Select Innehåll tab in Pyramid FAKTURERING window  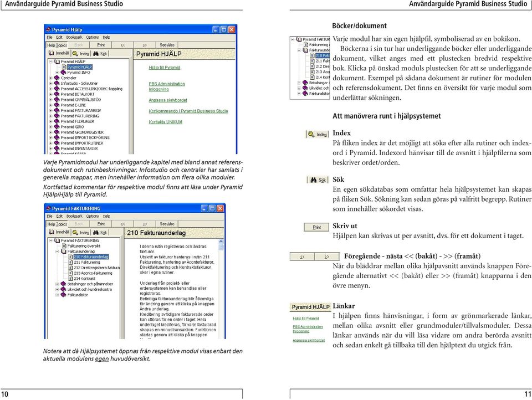pos(59,232)
